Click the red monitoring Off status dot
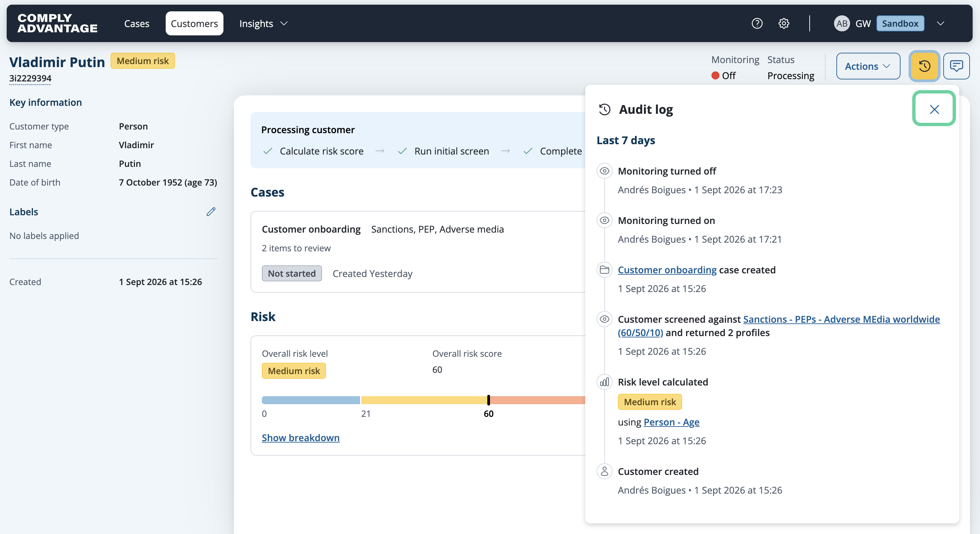Image resolution: width=980 pixels, height=534 pixels. (715, 76)
